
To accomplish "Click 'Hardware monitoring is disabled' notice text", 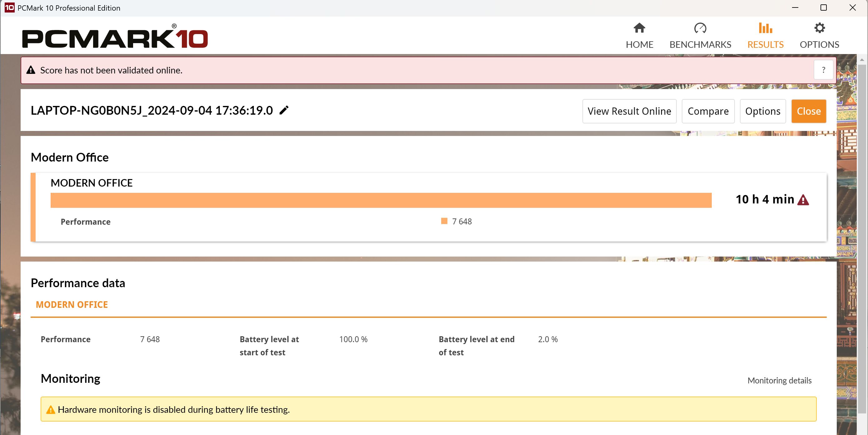I will point(173,410).
